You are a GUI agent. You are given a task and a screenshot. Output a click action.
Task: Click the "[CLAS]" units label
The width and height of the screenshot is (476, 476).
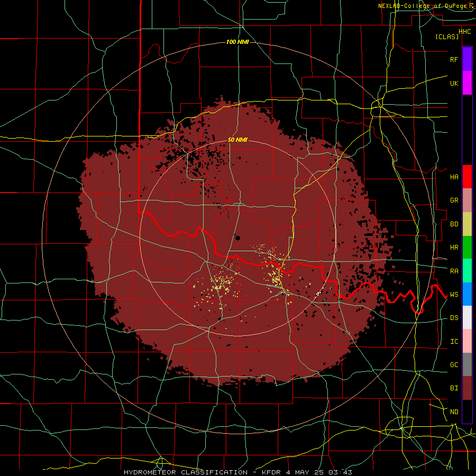coord(447,37)
